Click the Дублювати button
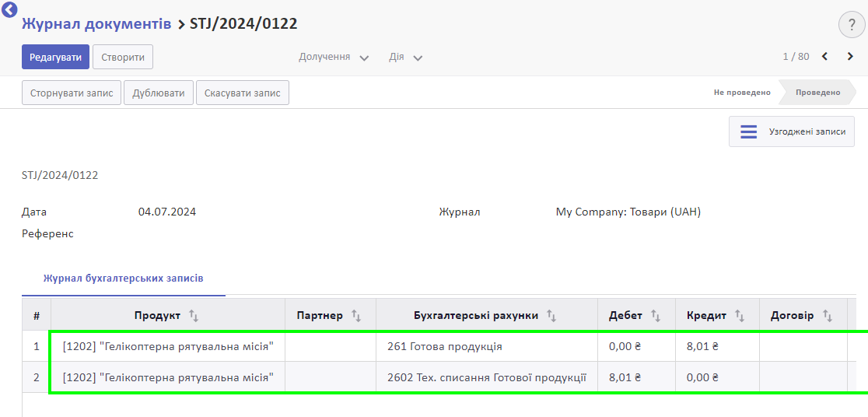Image resolution: width=868 pixels, height=417 pixels. 159,93
